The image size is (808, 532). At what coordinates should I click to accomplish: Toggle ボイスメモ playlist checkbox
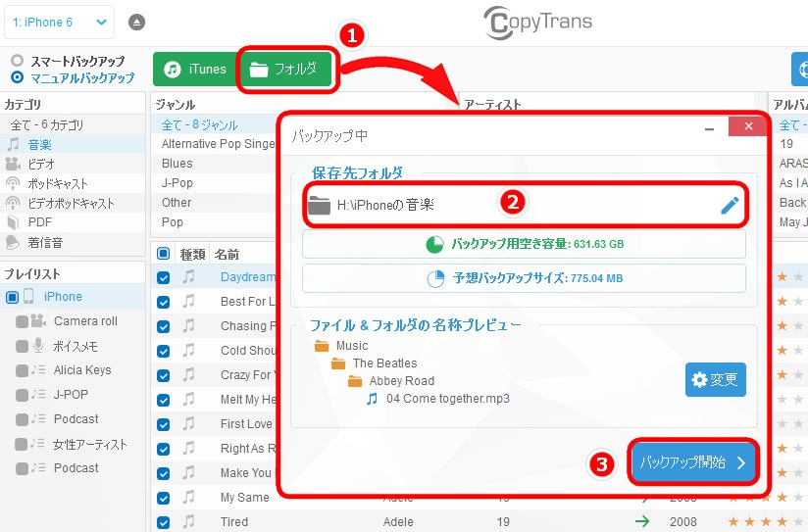click(23, 346)
